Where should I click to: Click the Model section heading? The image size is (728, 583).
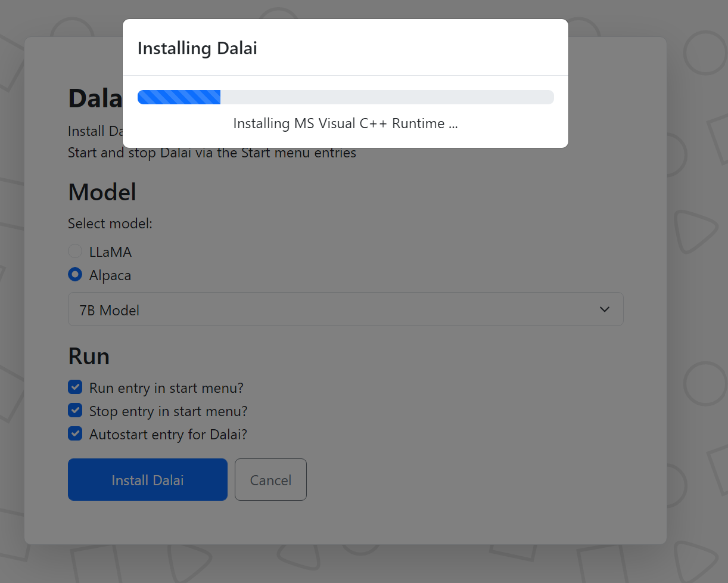pyautogui.click(x=102, y=192)
